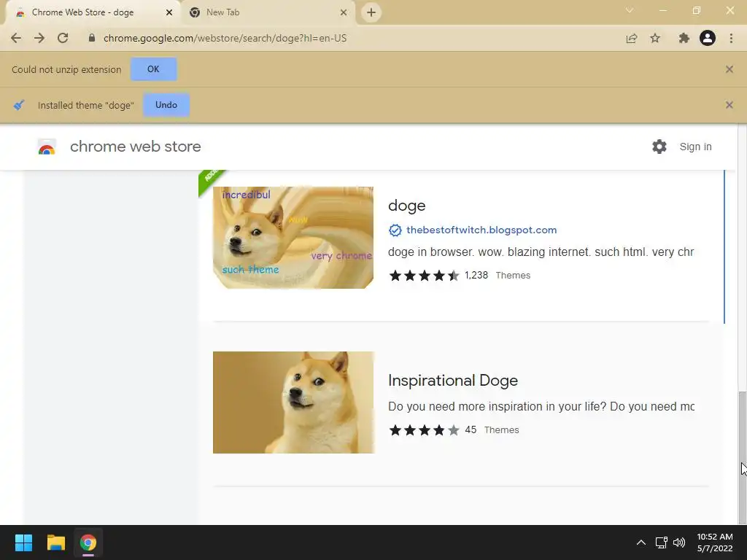Open the Inspirational Doge thumbnail
Screen dimensions: 747x560
coord(293,402)
